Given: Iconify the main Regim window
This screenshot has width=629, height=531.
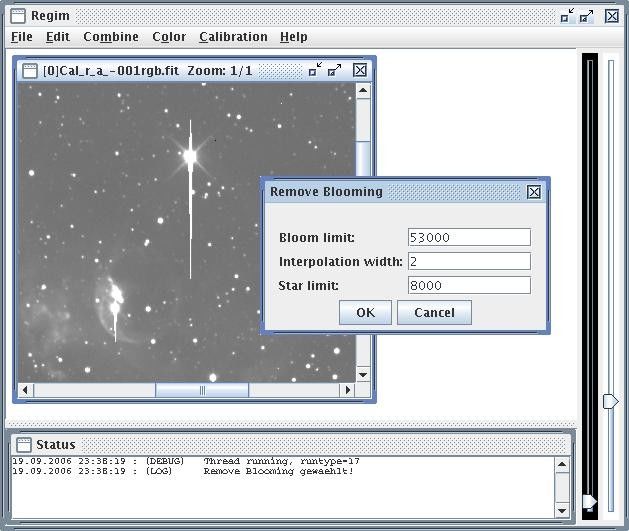Looking at the screenshot, I should tap(567, 16).
